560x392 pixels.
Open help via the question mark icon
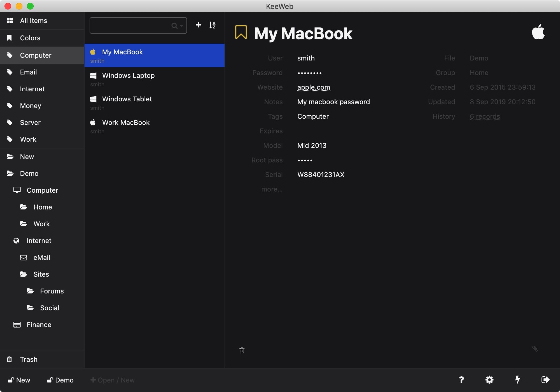[x=461, y=380]
